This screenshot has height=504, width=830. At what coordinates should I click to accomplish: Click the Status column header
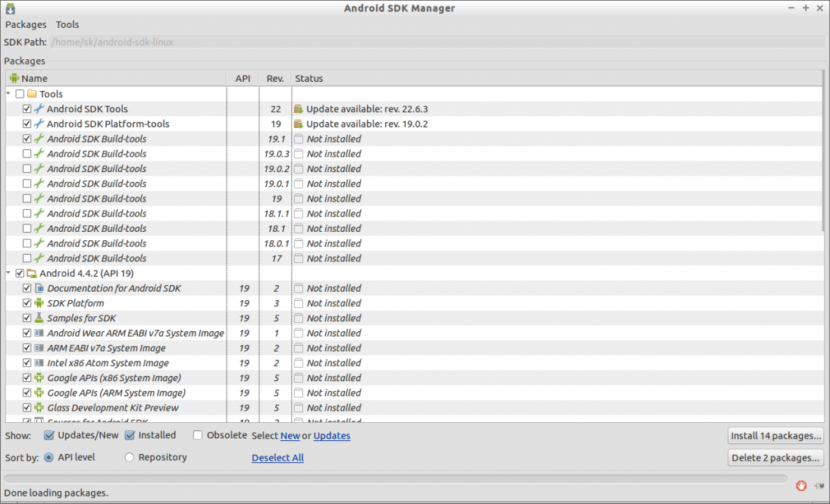click(557, 78)
